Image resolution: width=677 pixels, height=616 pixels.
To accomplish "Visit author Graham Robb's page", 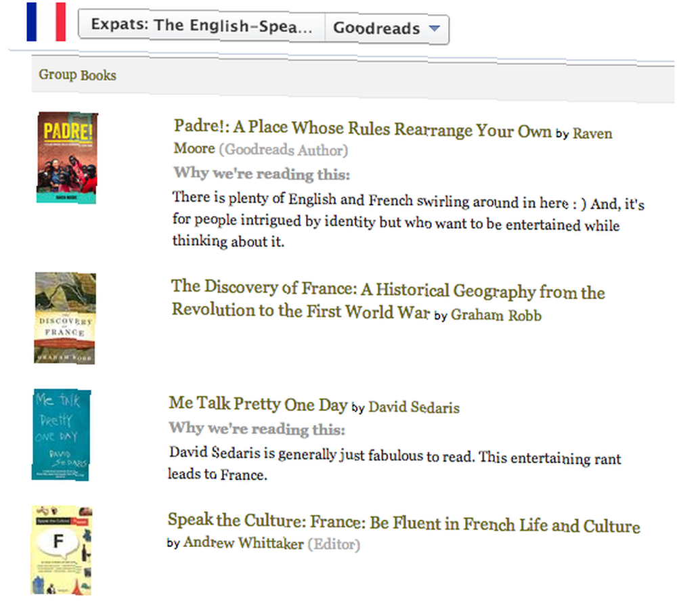I will [496, 315].
